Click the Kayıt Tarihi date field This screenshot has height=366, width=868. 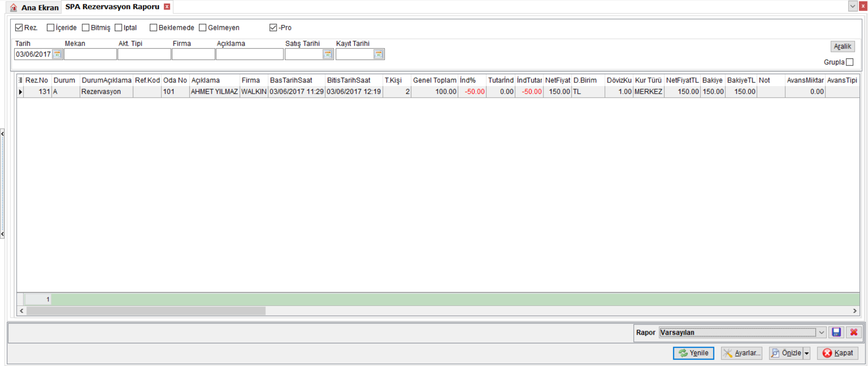pos(355,54)
